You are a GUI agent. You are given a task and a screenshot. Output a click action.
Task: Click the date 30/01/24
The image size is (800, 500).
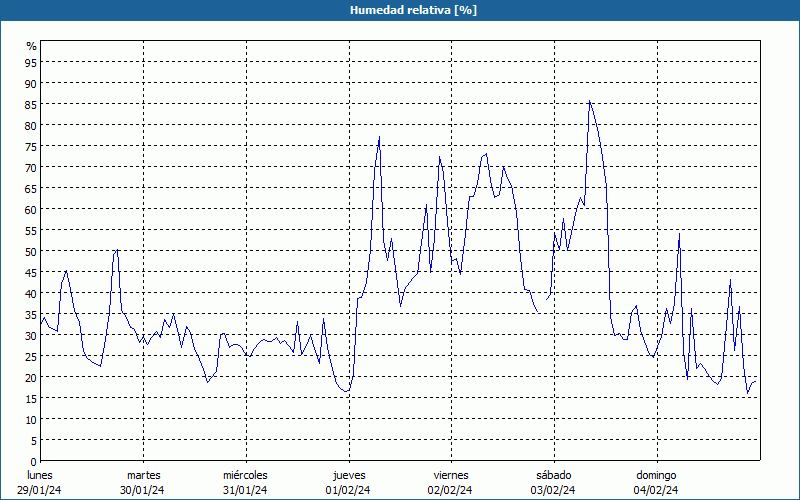point(142,490)
